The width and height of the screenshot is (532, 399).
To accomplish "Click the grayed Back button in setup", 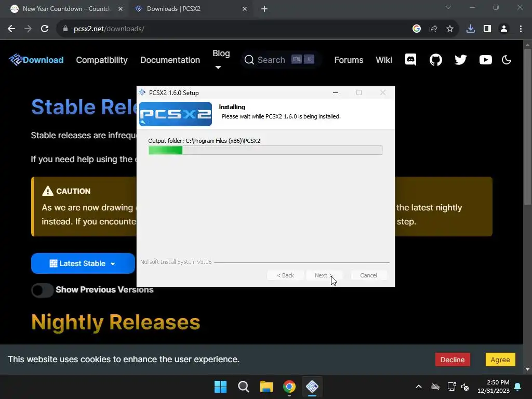I will click(285, 275).
